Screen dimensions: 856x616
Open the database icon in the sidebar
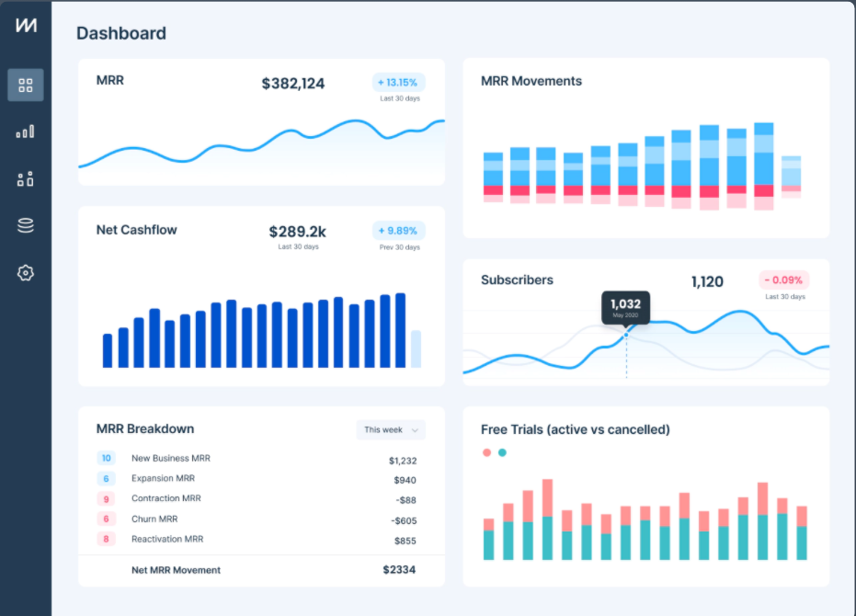(x=25, y=224)
